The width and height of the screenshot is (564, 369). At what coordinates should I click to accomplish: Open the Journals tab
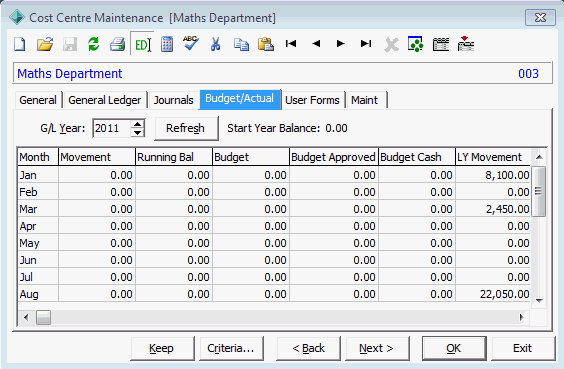pos(173,100)
